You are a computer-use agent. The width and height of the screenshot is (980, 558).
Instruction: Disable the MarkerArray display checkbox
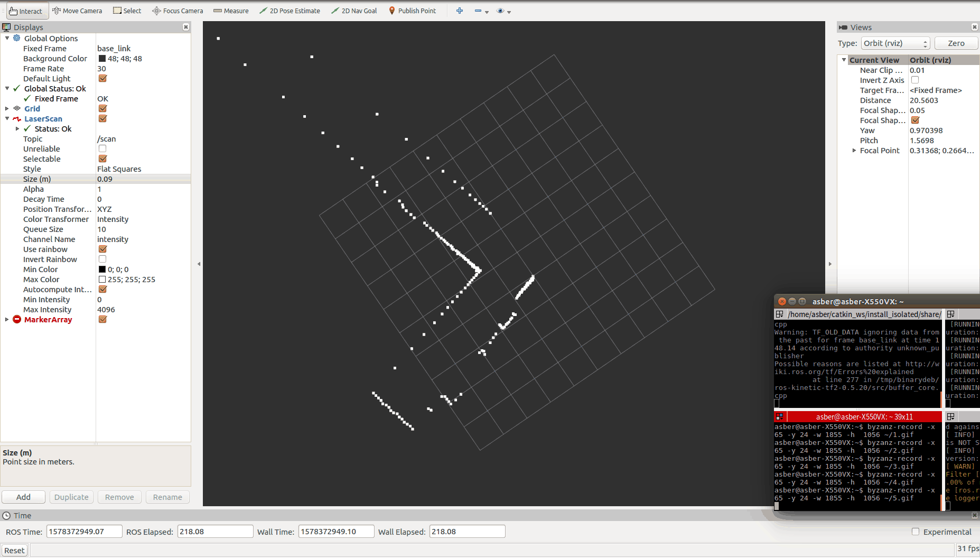102,319
